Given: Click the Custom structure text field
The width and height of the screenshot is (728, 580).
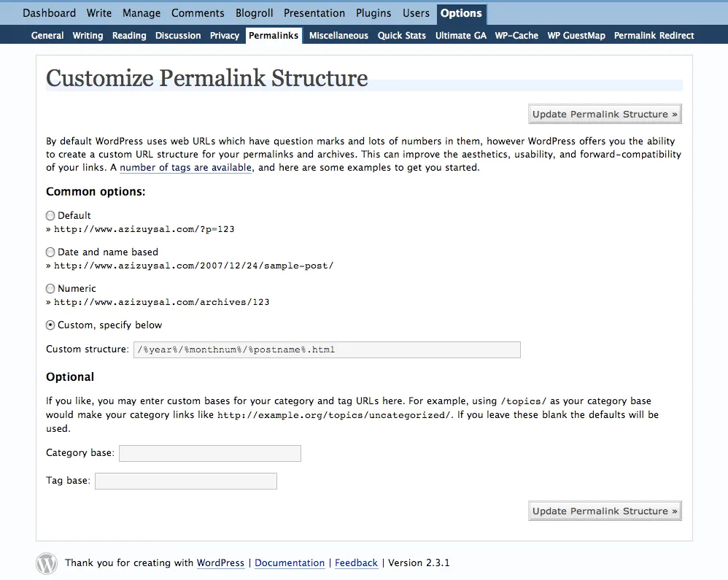Looking at the screenshot, I should pyautogui.click(x=327, y=349).
